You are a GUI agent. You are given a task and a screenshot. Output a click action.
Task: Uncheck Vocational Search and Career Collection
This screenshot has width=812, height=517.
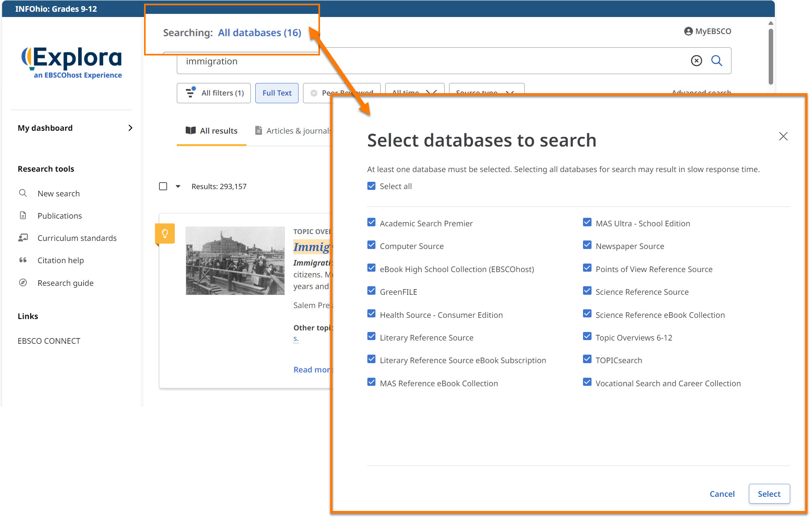click(x=587, y=382)
